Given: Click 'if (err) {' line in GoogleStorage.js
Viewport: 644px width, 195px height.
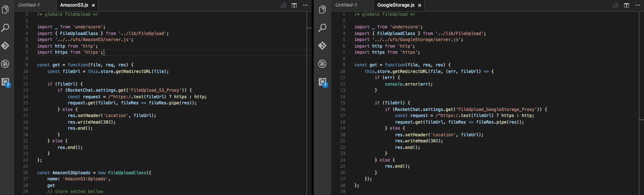Looking at the screenshot, I should pos(387,77).
